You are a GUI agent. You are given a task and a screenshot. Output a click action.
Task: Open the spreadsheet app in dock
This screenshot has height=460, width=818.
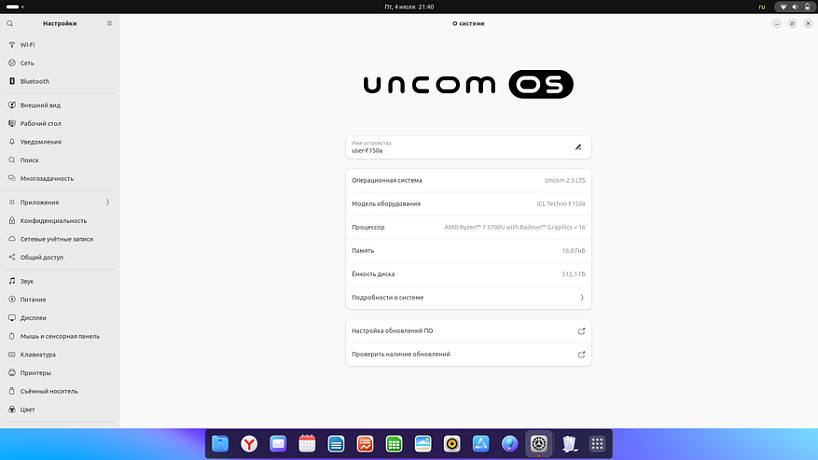394,443
